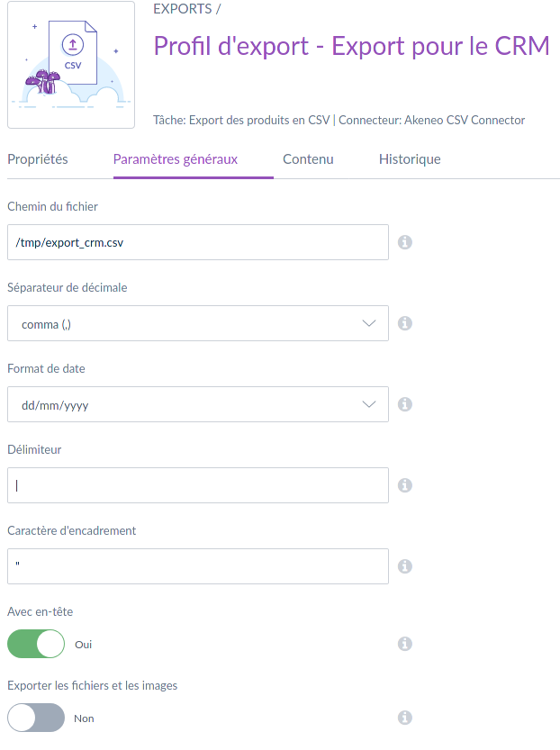560x750 pixels.
Task: Click info icon for Exporter les fichiers
Action: (x=405, y=718)
